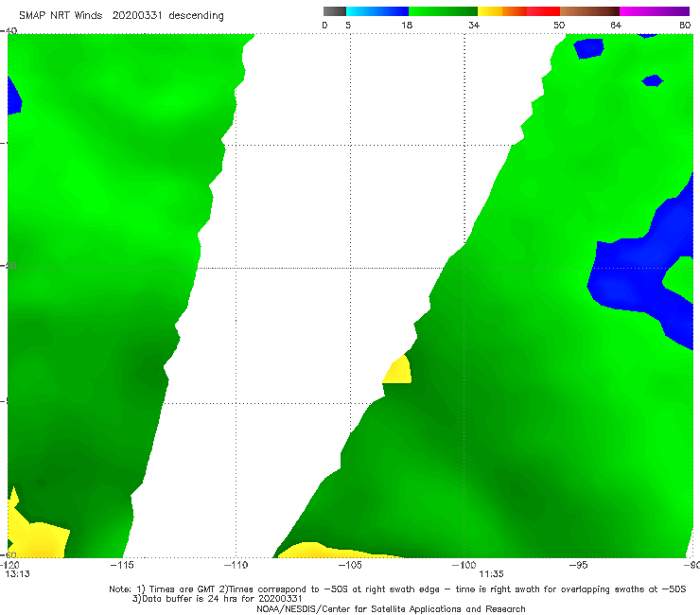Click the color bar label '50'
This screenshot has width=700, height=615.
(559, 26)
